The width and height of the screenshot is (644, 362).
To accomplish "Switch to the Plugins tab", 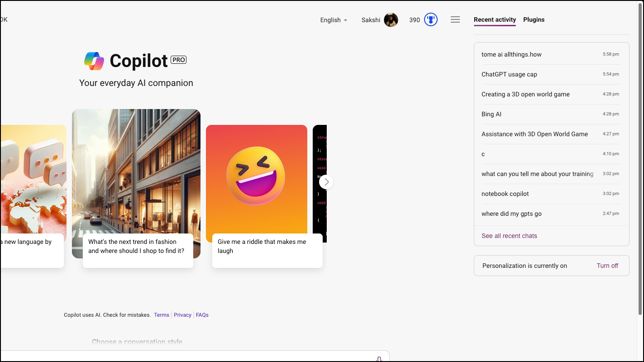I will click(x=534, y=20).
